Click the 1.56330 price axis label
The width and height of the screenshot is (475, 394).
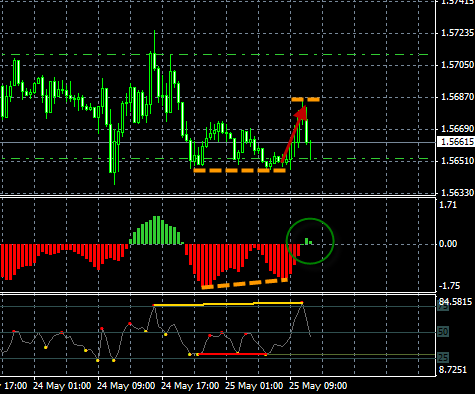coord(457,193)
